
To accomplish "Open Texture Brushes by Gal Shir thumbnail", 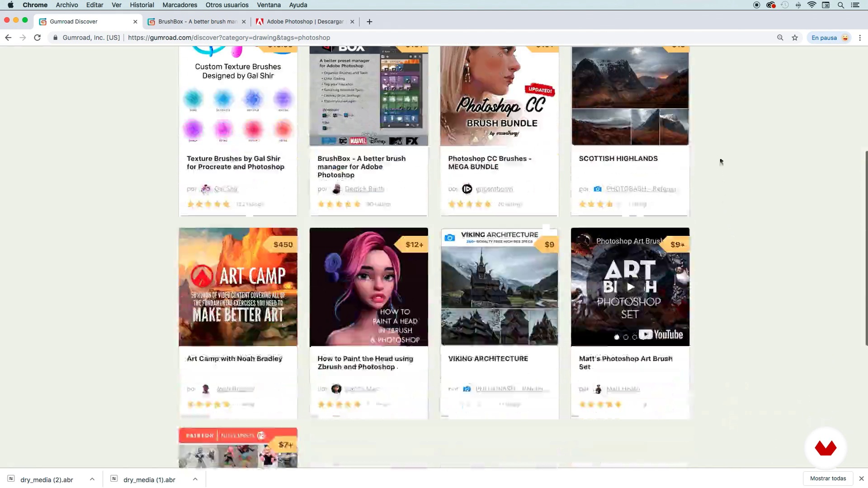I will [238, 96].
